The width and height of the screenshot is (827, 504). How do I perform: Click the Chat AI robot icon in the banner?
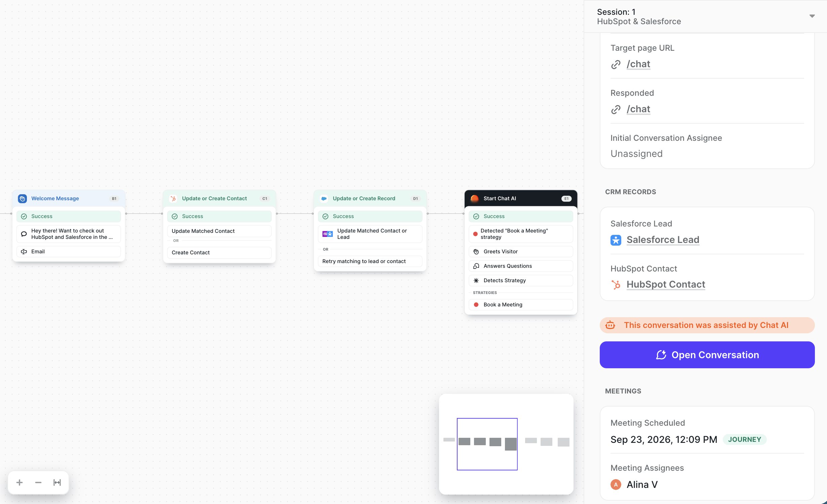[610, 325]
